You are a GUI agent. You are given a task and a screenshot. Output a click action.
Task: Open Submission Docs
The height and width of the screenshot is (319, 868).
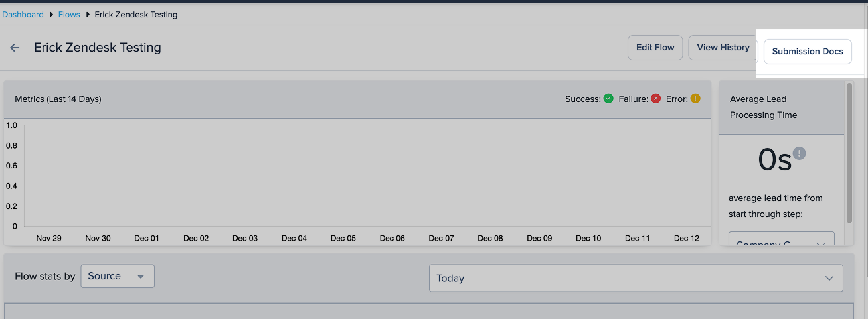pos(808,52)
